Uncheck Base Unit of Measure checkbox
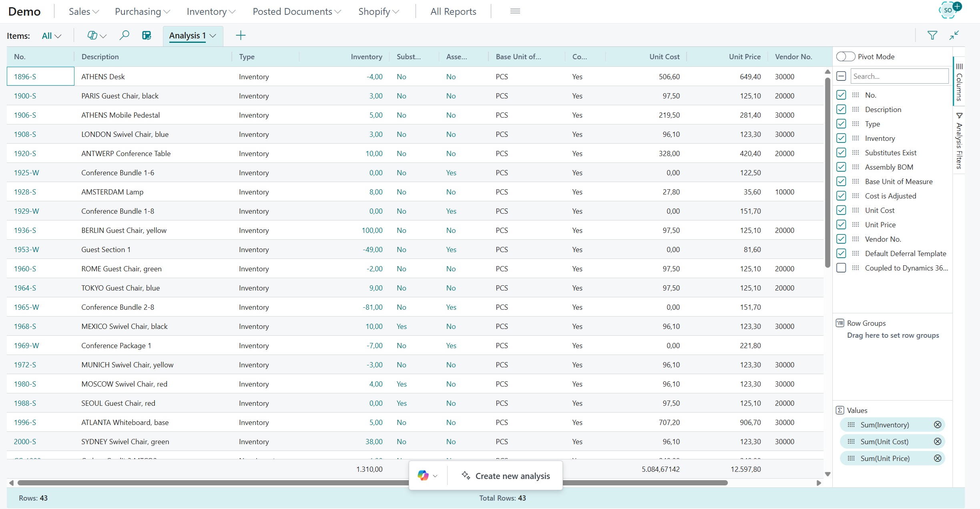 (x=841, y=181)
